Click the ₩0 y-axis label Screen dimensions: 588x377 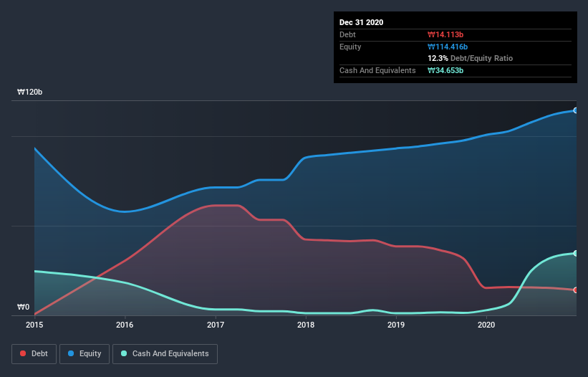(23, 307)
